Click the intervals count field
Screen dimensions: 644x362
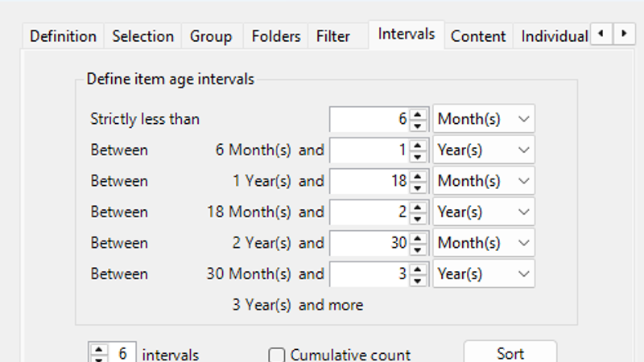pos(122,353)
